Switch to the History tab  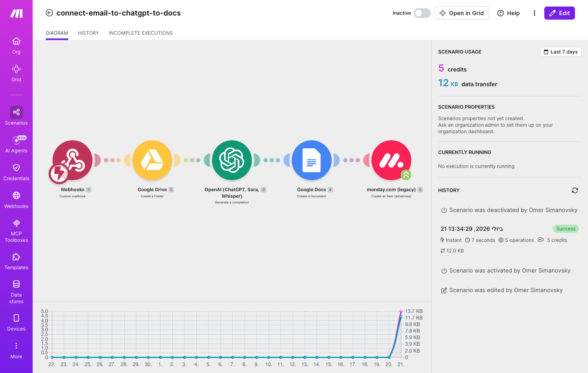click(x=88, y=33)
